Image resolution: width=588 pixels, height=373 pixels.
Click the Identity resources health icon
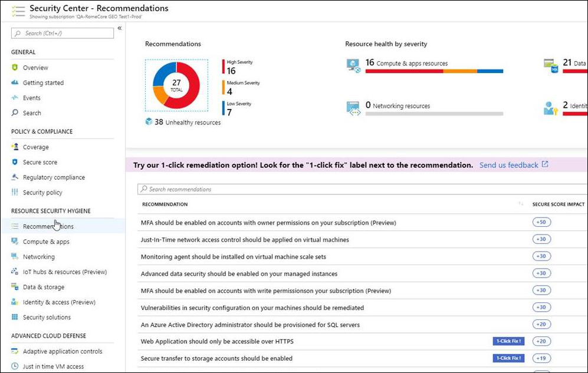coord(551,108)
